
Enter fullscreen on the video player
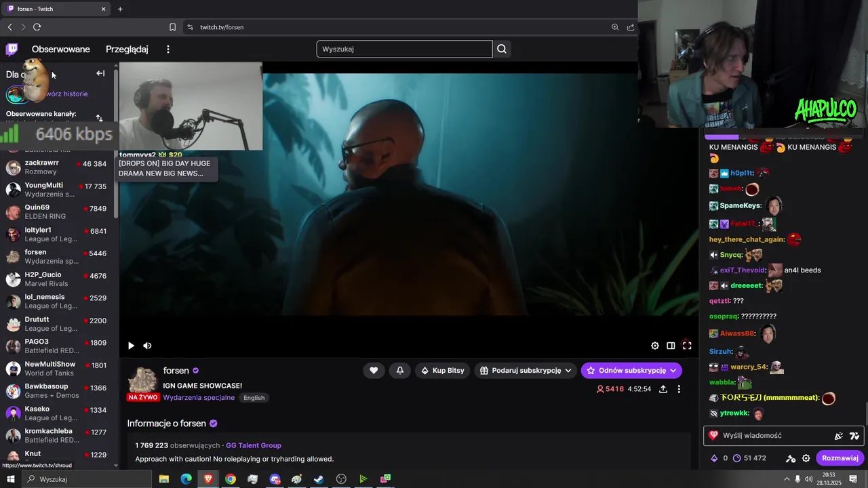(x=687, y=346)
